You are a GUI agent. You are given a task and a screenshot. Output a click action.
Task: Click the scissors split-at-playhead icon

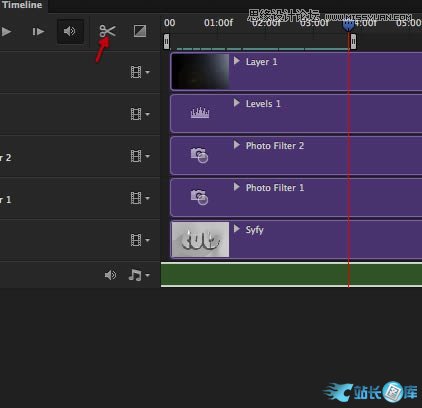point(107,31)
